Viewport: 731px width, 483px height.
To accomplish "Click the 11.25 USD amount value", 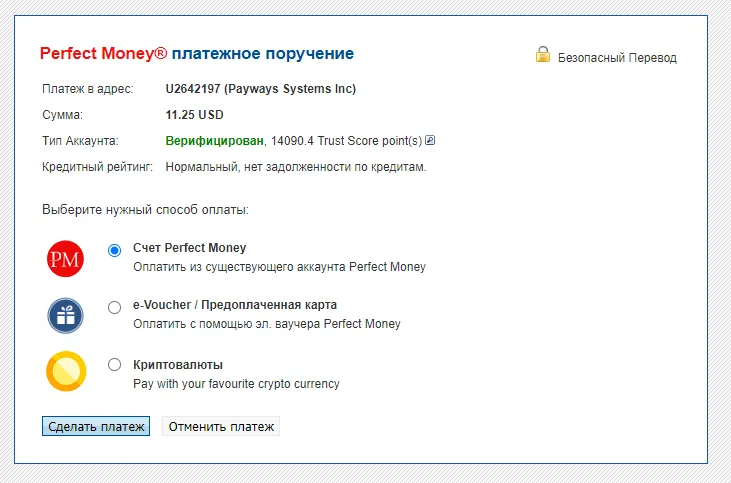I will coord(195,115).
